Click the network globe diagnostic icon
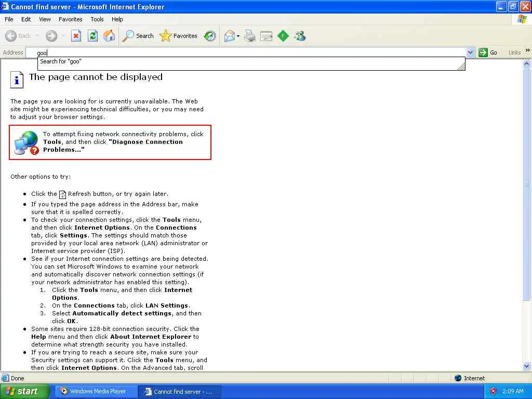Viewport: 532px width, 399px height. point(26,143)
